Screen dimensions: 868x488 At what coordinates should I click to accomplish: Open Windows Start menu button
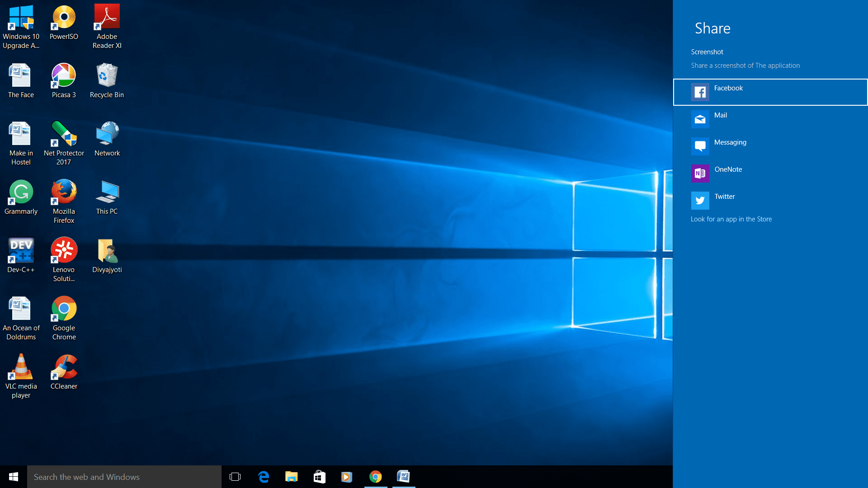coord(13,477)
